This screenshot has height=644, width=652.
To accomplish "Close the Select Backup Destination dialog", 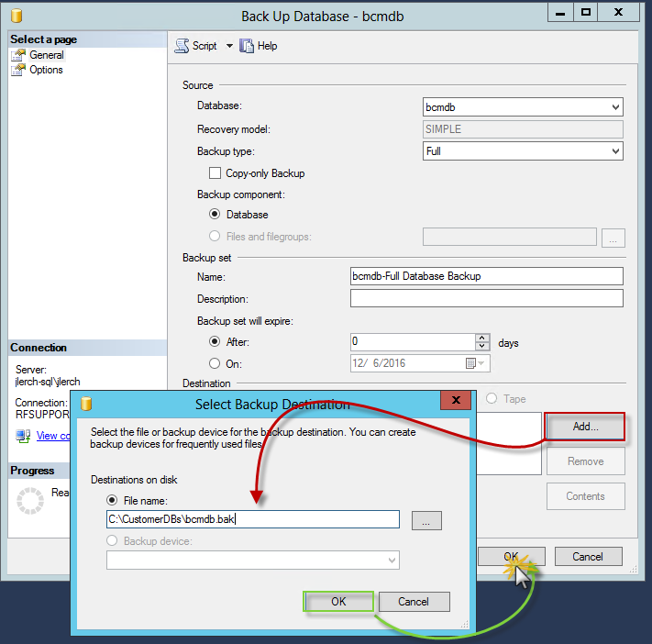I will tap(456, 402).
